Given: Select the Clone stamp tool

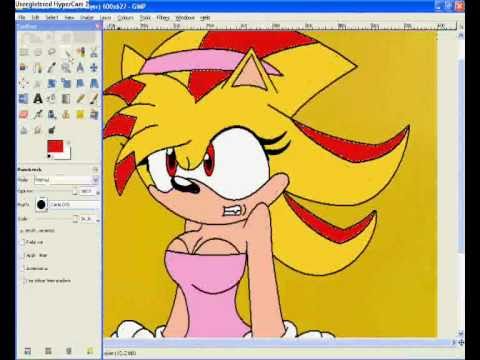Looking at the screenshot, I should [x=66, y=115].
